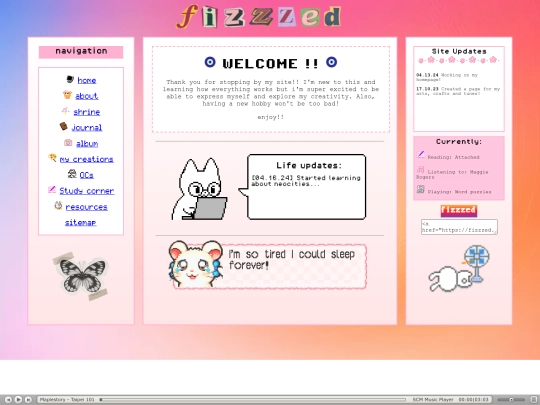The width and height of the screenshot is (540, 405).
Task: Click the 'Currently:' heading
Action: click(x=459, y=142)
